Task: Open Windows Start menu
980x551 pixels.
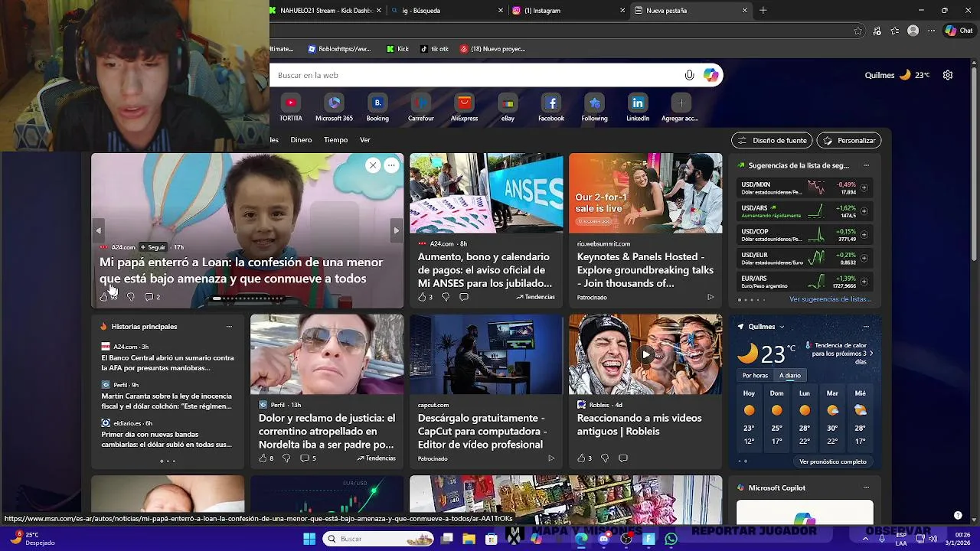Action: [x=309, y=539]
